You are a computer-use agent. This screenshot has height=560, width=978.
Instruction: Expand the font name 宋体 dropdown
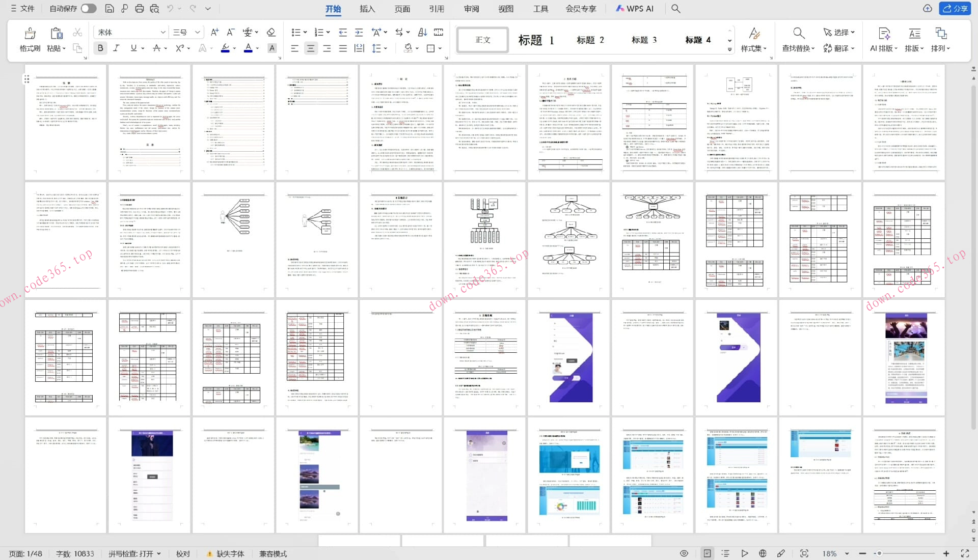coord(163,32)
